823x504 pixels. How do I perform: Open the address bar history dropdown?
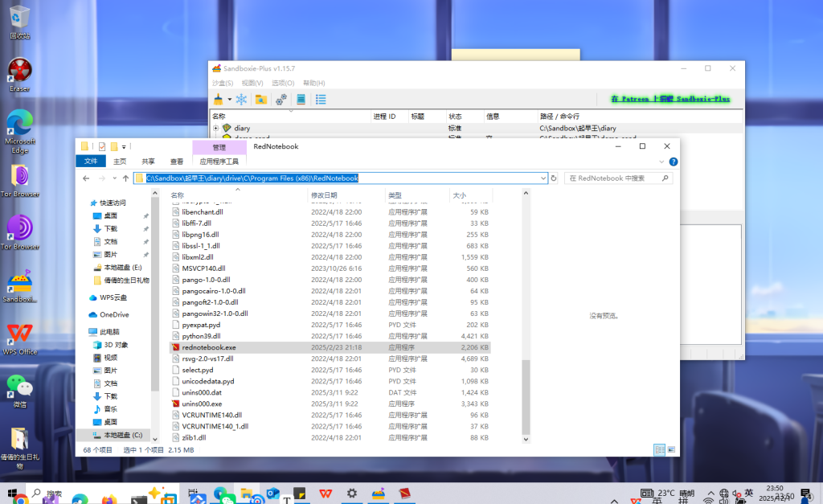click(543, 178)
